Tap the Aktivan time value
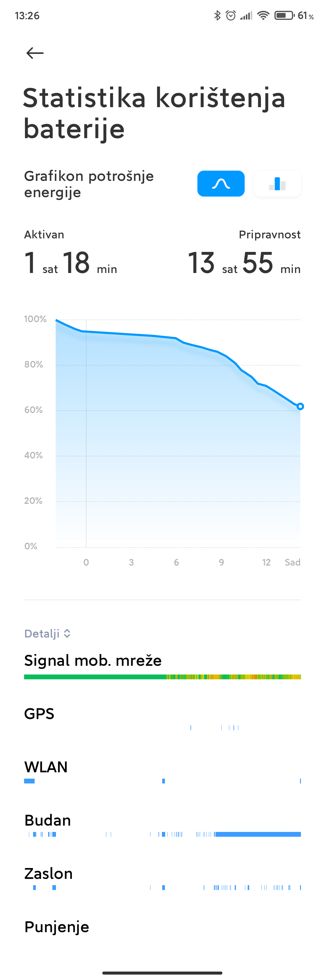Screen dimensions: 325x980 (71, 262)
